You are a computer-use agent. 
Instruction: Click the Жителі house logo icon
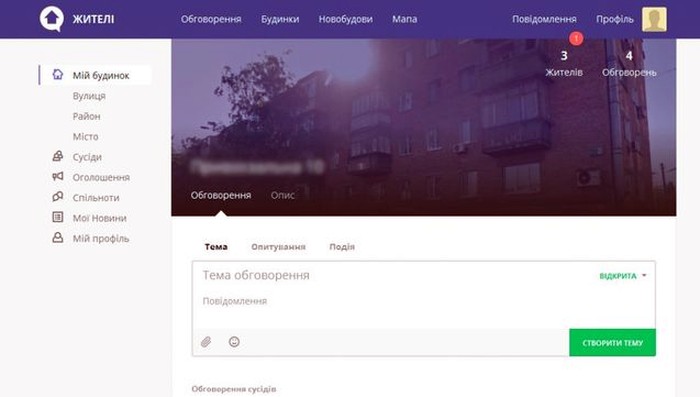click(x=52, y=19)
